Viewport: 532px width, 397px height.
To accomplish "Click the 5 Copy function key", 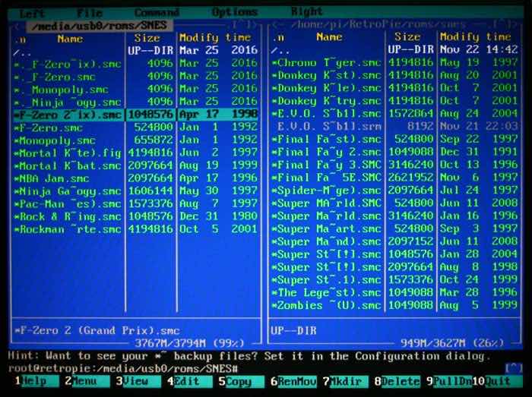I will pyautogui.click(x=241, y=381).
